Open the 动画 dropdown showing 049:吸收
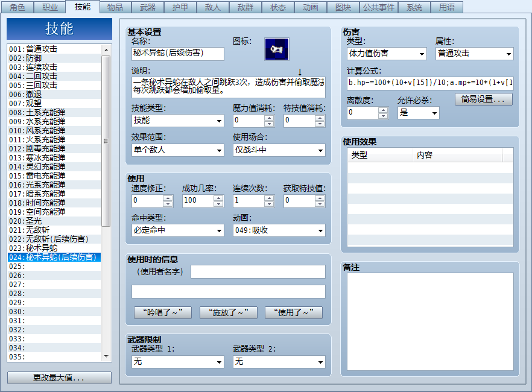Image resolution: width=532 pixels, height=392 pixels. click(279, 230)
